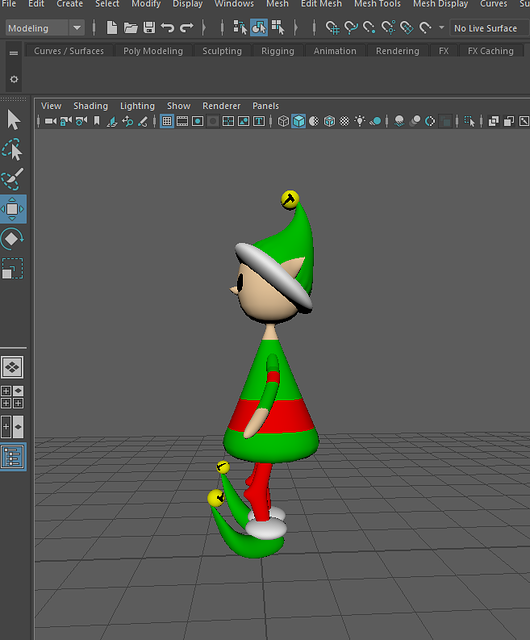Open camera attributes icon
Image resolution: width=530 pixels, height=640 pixels.
[81, 121]
